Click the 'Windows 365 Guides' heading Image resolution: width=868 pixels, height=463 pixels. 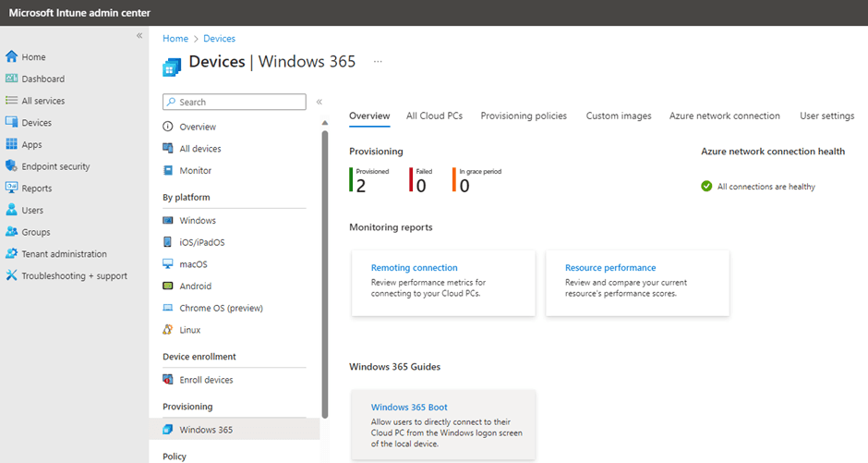click(394, 367)
